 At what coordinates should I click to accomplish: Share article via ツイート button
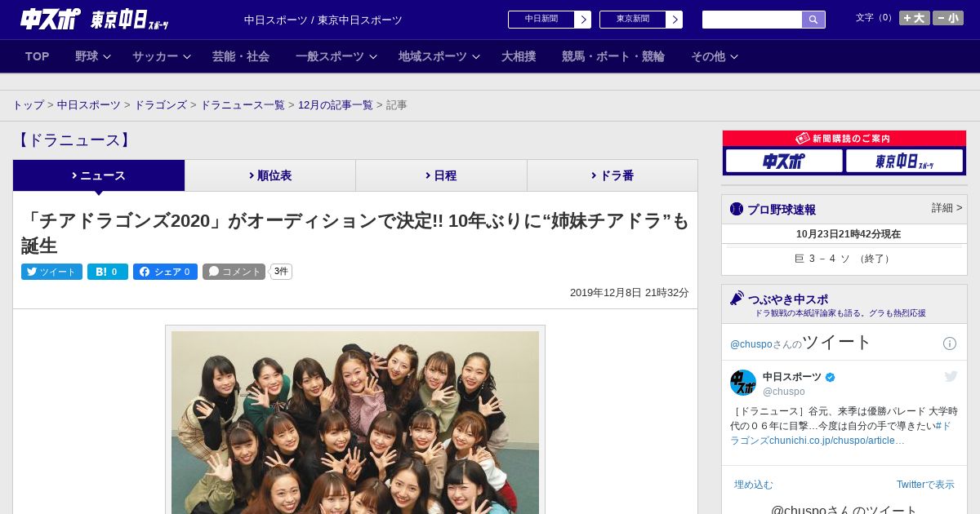(x=51, y=272)
